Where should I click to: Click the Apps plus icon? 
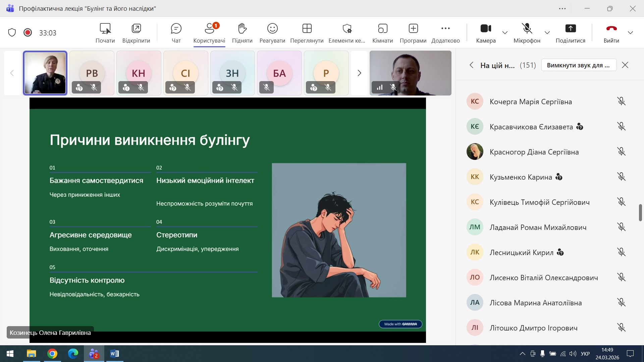pos(413,29)
